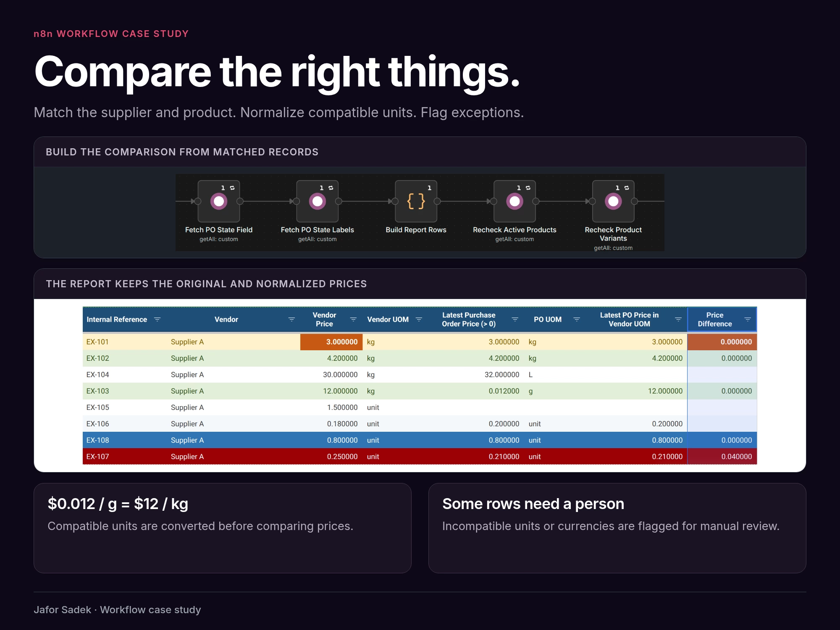Select the Fetch PO State Field node
The image size is (840, 630).
click(x=218, y=201)
